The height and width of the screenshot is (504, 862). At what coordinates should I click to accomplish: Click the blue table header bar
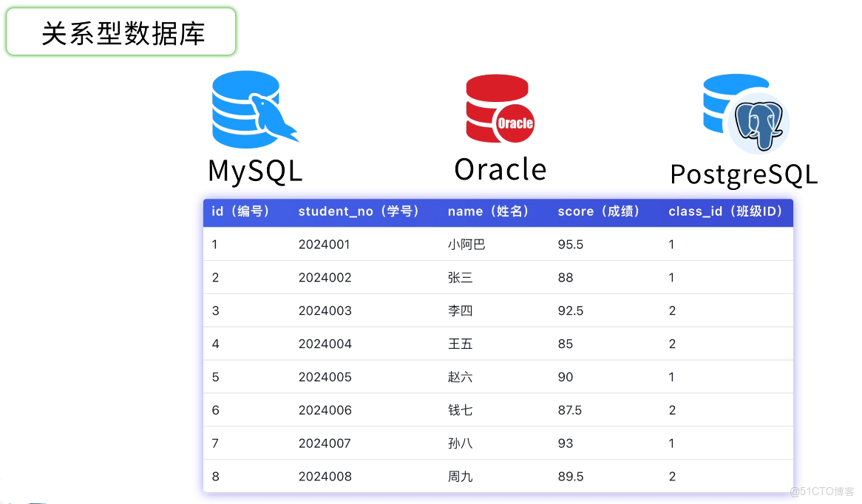point(497,211)
